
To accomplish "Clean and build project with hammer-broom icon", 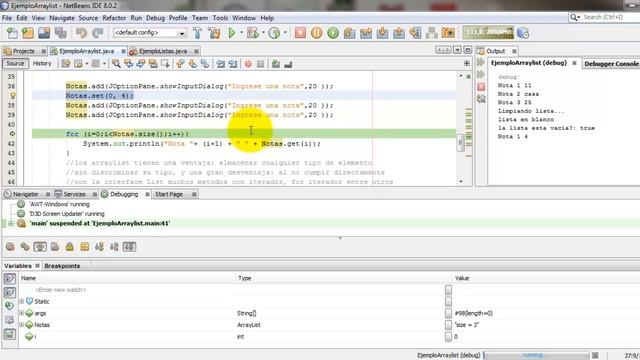I will click(x=214, y=33).
